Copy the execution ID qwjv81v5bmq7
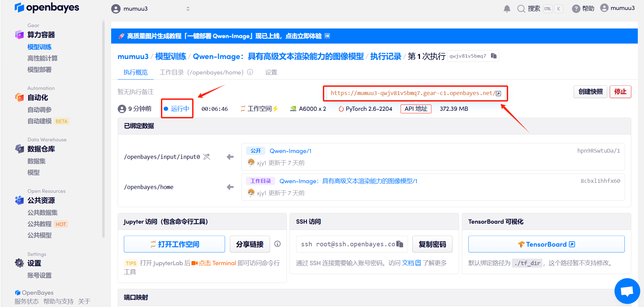This screenshot has height=307, width=644. pyautogui.click(x=494, y=56)
